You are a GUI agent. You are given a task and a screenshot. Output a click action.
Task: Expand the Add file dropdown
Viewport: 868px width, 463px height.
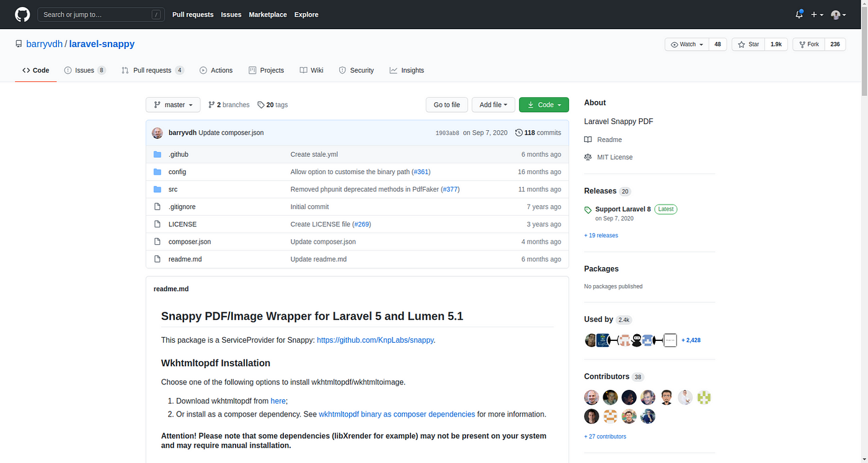[493, 105]
